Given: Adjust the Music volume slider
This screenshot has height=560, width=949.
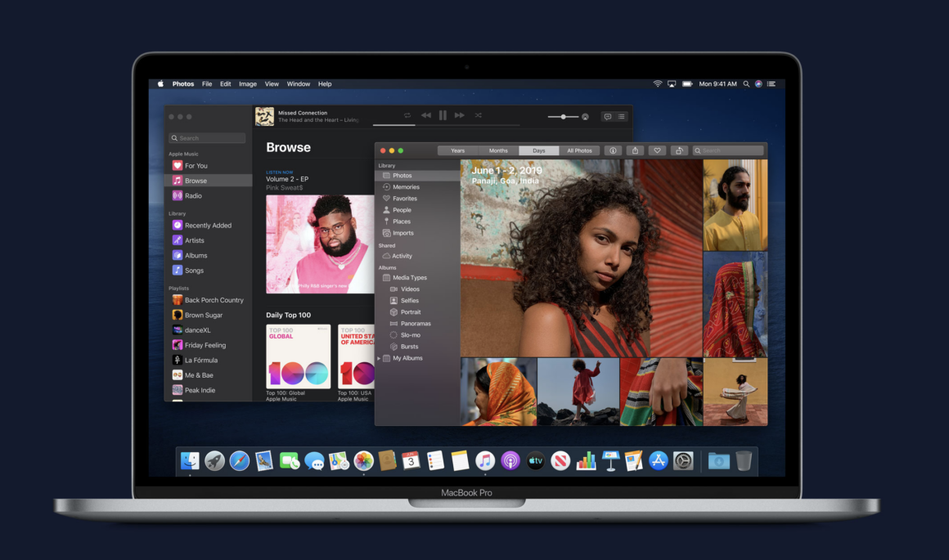Looking at the screenshot, I should coord(563,117).
